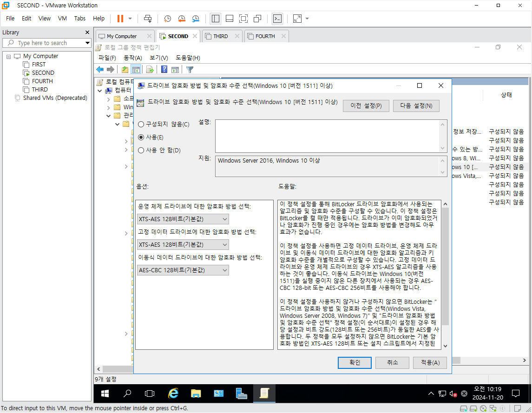Open OS drive encryption method dropdown

183,219
